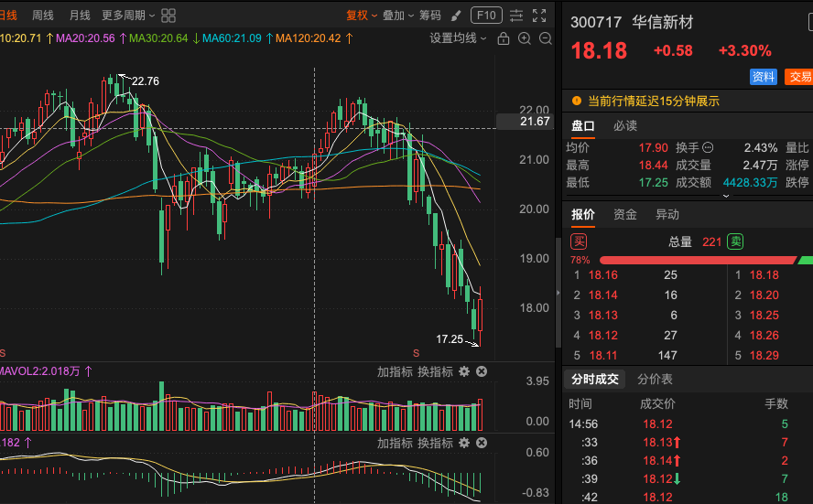Click the 21.67 crosshair price label
The height and width of the screenshot is (504, 813).
click(x=525, y=122)
